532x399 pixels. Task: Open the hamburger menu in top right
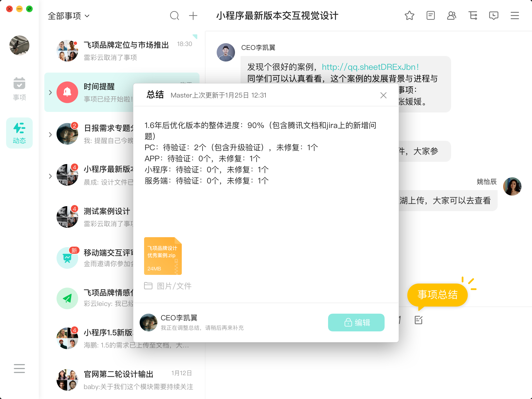coord(515,16)
